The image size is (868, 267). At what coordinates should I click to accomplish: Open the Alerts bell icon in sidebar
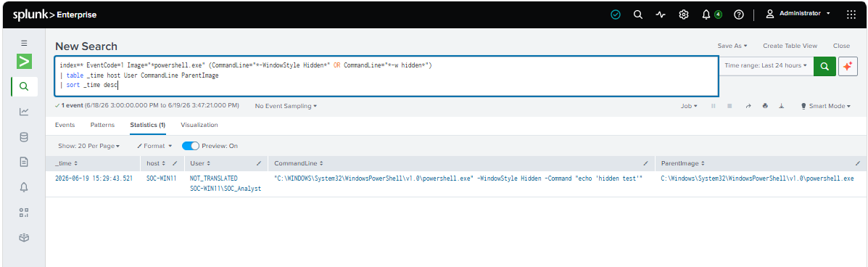pyautogui.click(x=24, y=187)
